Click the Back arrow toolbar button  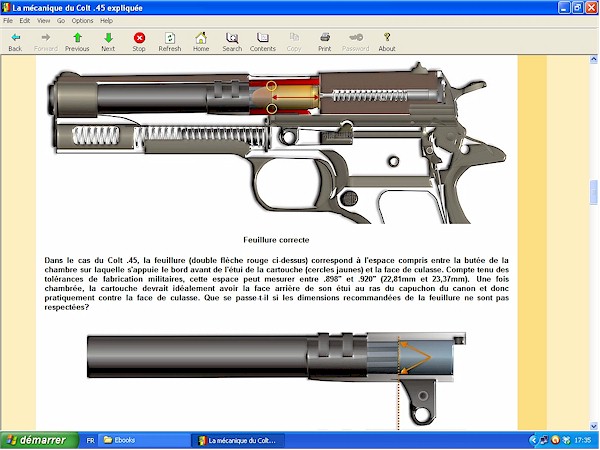pos(15,42)
